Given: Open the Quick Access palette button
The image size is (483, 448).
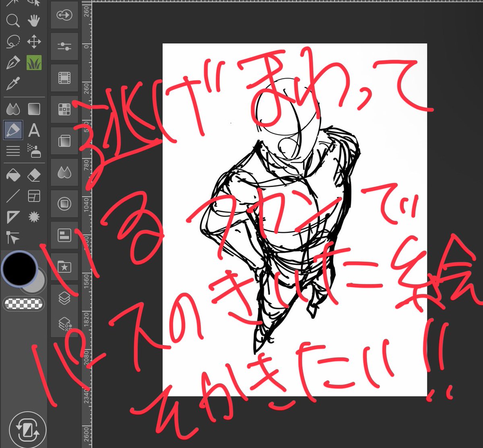Looking at the screenshot, I should (64, 16).
